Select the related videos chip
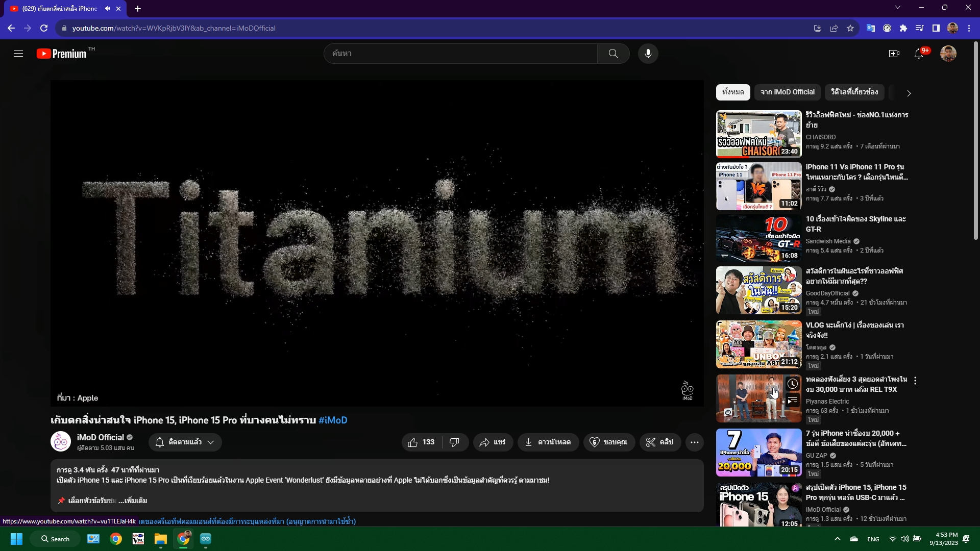980x551 pixels. point(854,92)
